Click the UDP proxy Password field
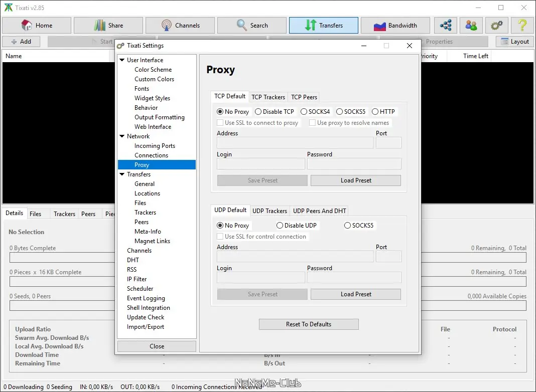 point(354,278)
